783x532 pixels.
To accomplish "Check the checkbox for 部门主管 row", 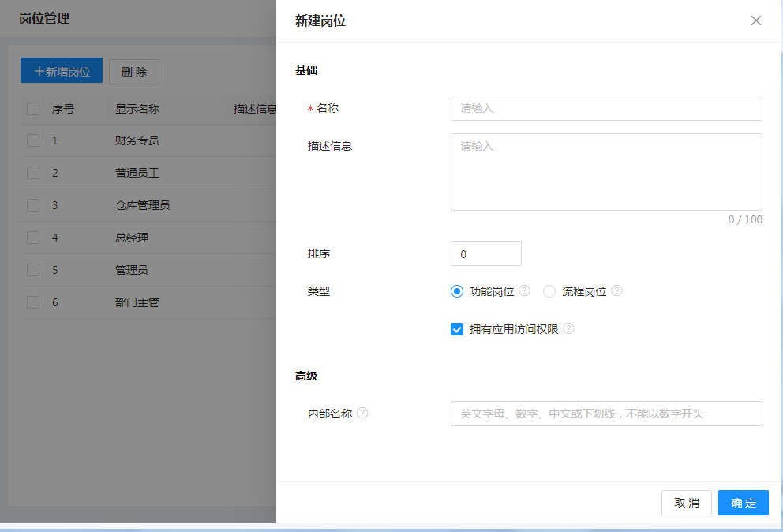I will [33, 302].
